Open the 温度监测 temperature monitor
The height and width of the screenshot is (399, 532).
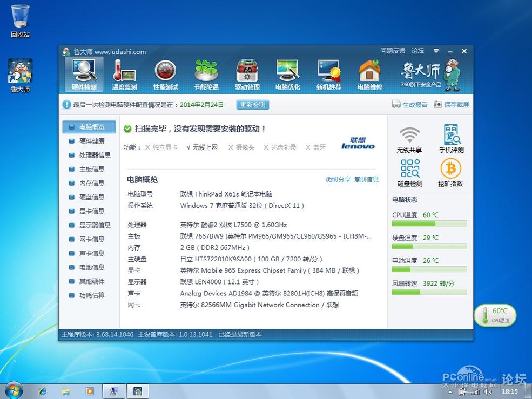(x=125, y=75)
